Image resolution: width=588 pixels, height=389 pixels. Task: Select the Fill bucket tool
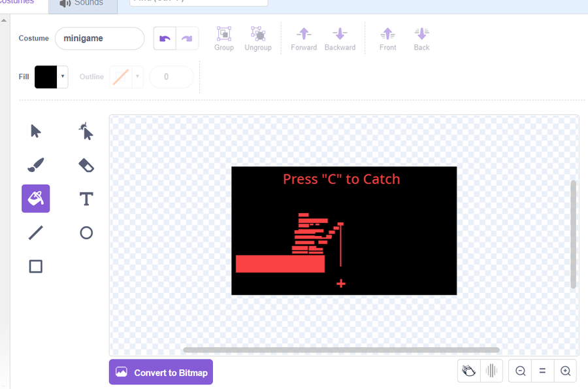pyautogui.click(x=36, y=199)
